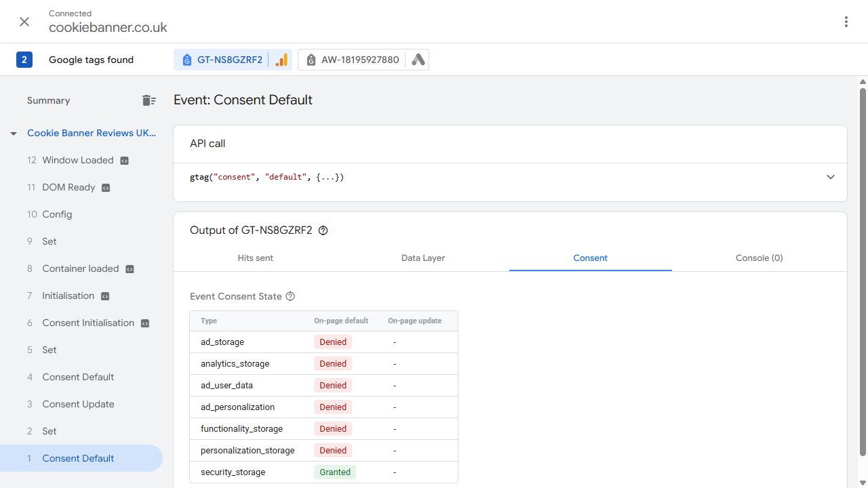Click the ad_storage consent type cell
The width and height of the screenshot is (868, 488).
click(222, 342)
